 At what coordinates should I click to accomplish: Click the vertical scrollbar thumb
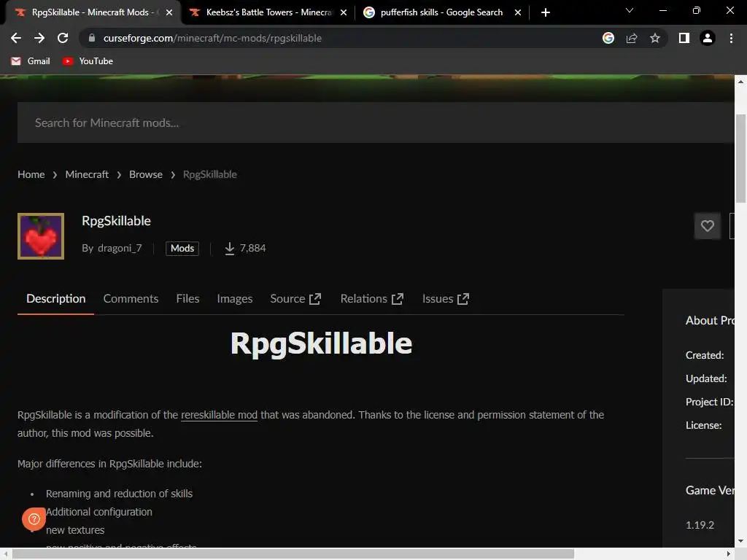(x=740, y=158)
